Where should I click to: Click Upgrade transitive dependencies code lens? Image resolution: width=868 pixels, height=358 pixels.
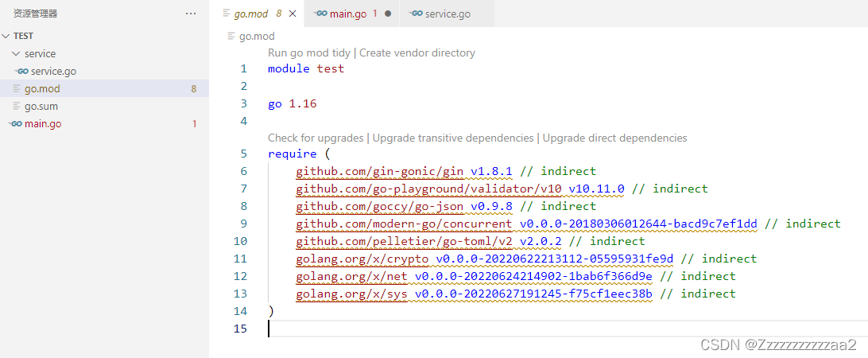[453, 138]
